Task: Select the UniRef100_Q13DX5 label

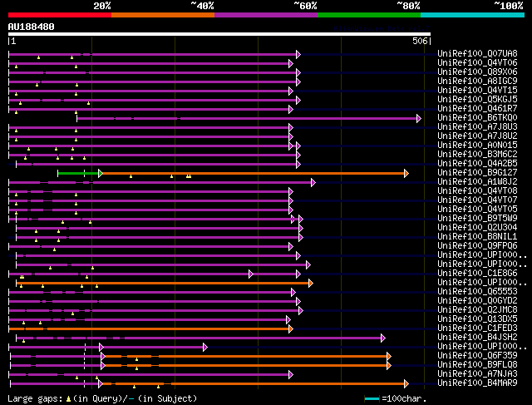Action: coord(477,319)
